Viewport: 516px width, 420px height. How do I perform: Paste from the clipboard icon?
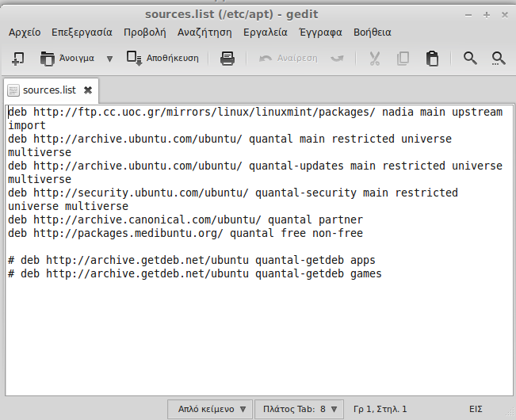432,59
